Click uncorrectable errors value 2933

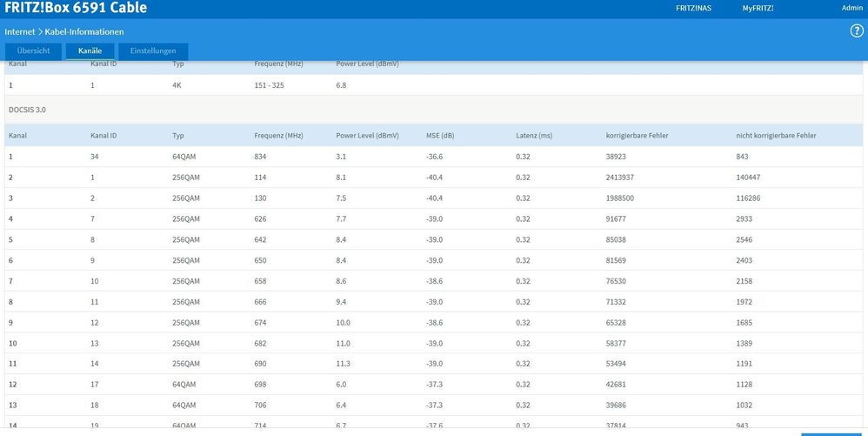tap(744, 218)
